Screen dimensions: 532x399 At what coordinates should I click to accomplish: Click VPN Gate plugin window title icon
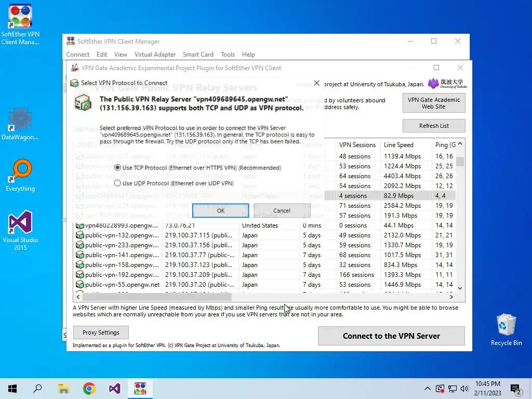(x=75, y=68)
